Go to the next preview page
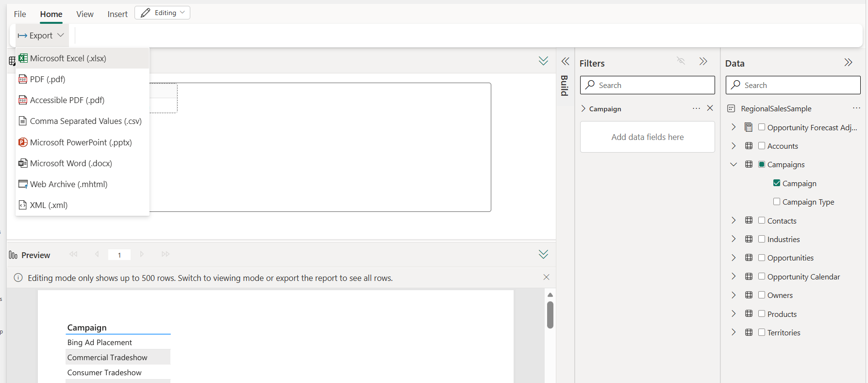The image size is (868, 383). (x=142, y=254)
